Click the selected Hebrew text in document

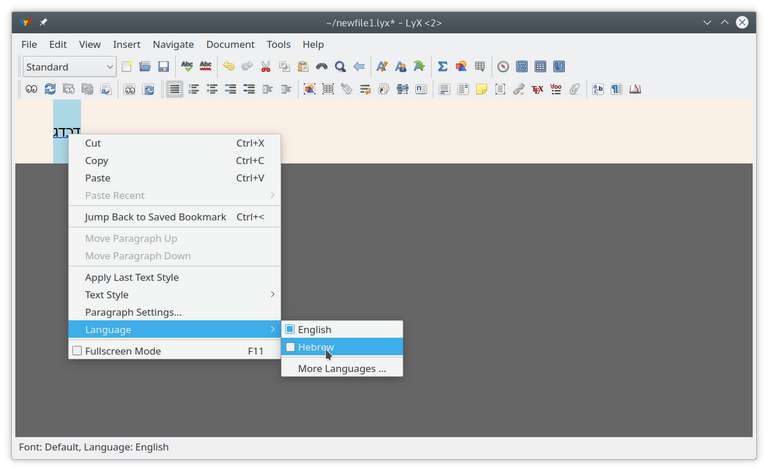(x=66, y=132)
